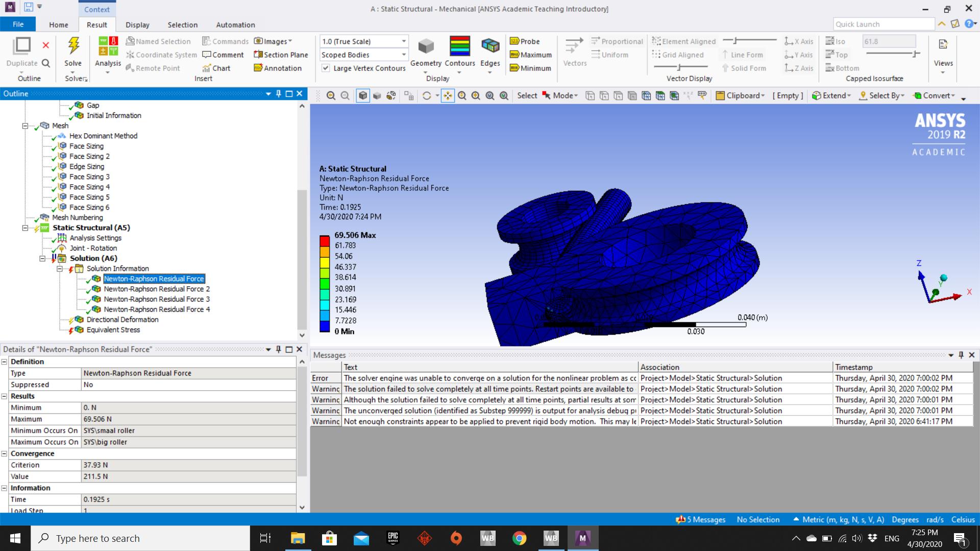Click the Rotate tool in graphics toolbar
The width and height of the screenshot is (980, 551).
[x=427, y=95]
